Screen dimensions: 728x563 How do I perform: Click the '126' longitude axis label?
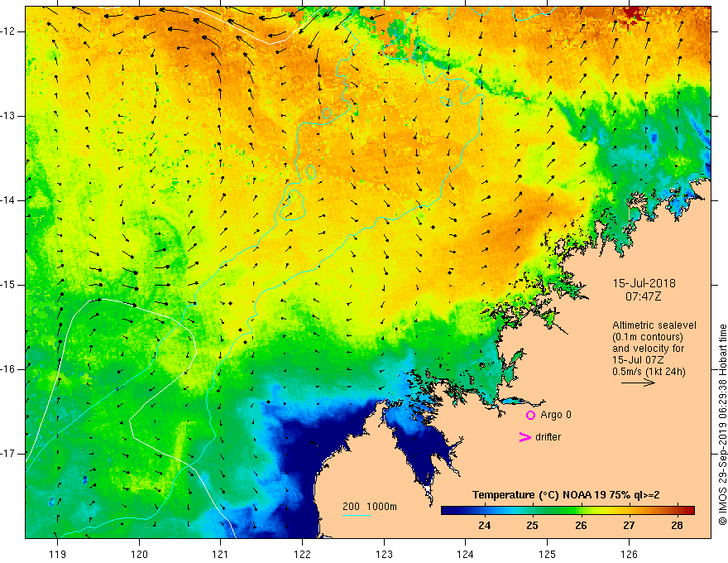click(629, 554)
